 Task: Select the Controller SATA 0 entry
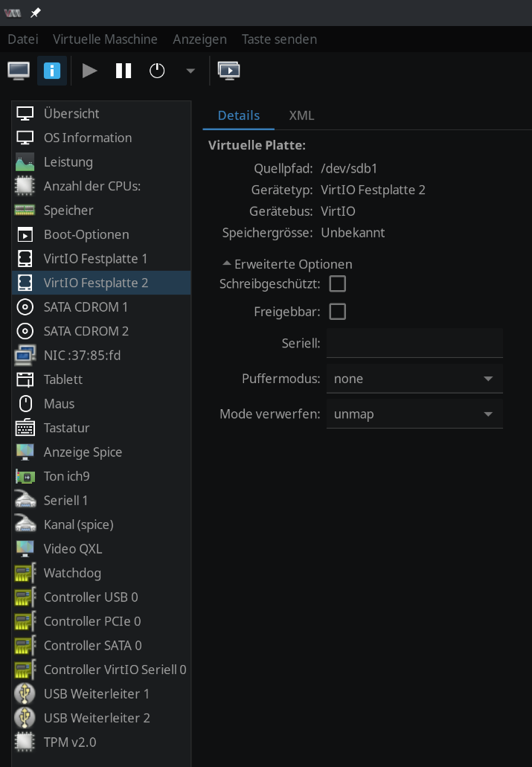click(x=101, y=646)
